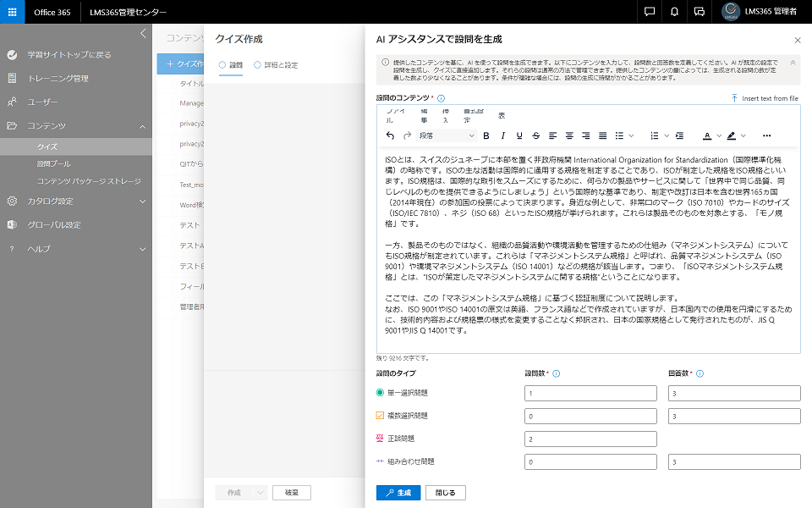The image size is (812, 508).
Task: Switch to the Questions tab in quiz creation
Action: (x=230, y=65)
